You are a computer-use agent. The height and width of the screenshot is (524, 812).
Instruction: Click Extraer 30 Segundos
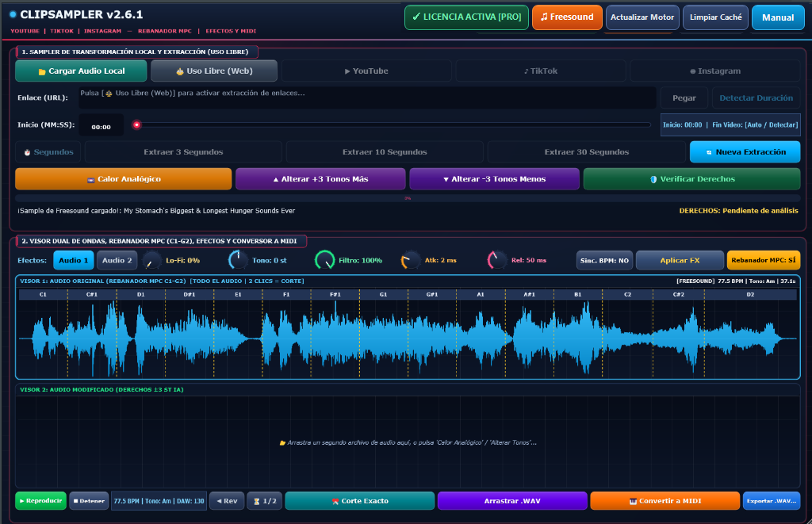[x=587, y=151]
